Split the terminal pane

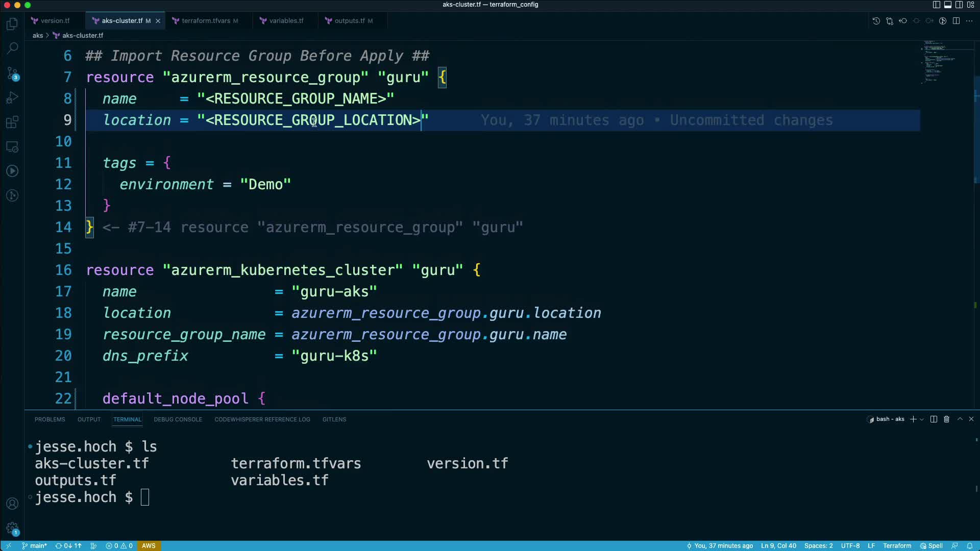tap(934, 419)
